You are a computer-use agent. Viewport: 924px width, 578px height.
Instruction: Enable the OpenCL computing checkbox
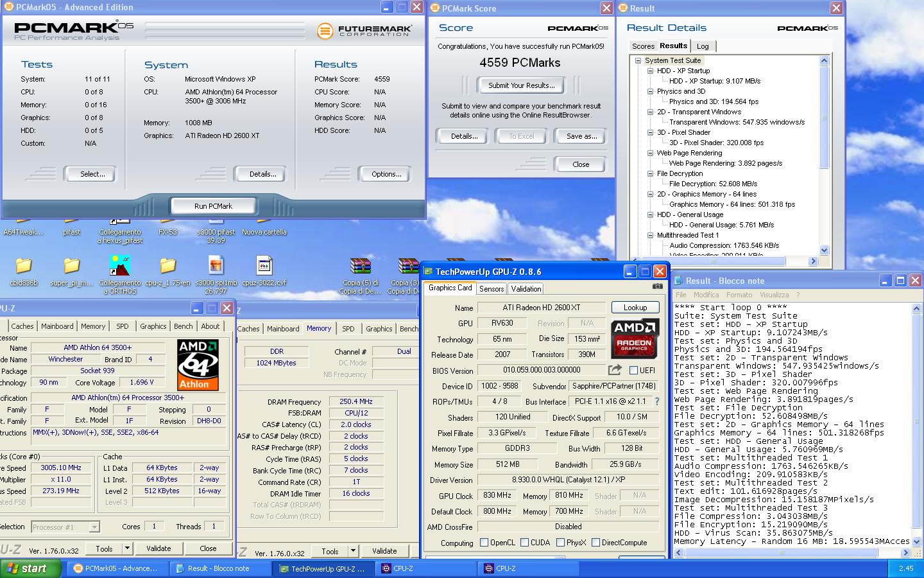pos(484,543)
